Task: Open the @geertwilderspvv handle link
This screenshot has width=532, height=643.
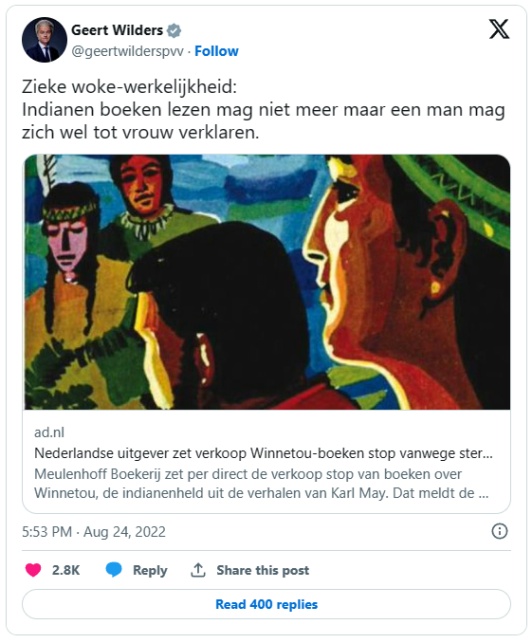Action: pos(128,52)
